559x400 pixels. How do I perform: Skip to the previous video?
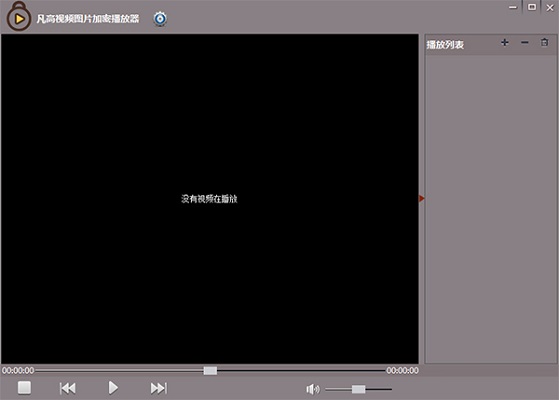pos(68,388)
